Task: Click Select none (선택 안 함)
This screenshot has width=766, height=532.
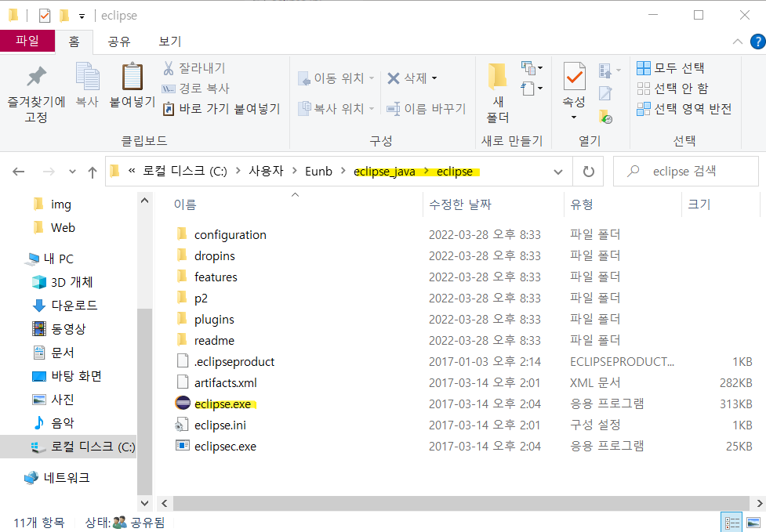Action: tap(672, 89)
